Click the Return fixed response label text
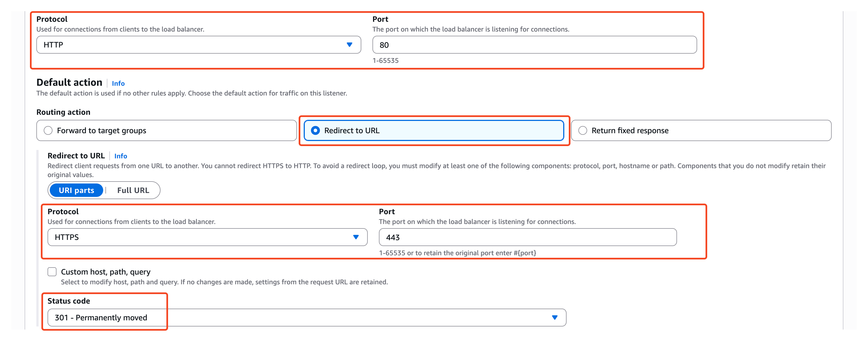Image resolution: width=868 pixels, height=341 pixels. point(630,131)
